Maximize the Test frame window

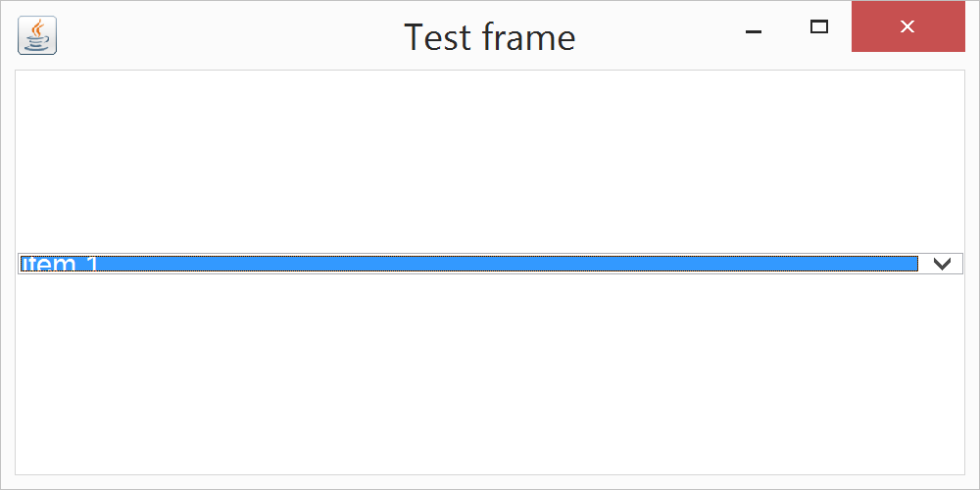(x=819, y=27)
